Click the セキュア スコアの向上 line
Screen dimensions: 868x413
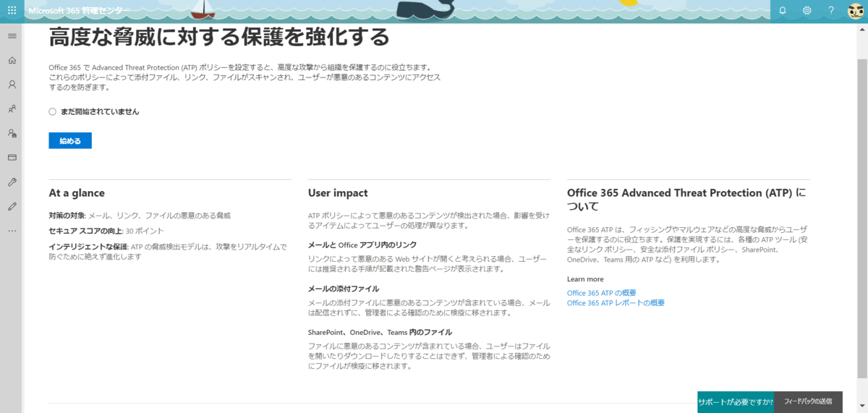tap(106, 231)
